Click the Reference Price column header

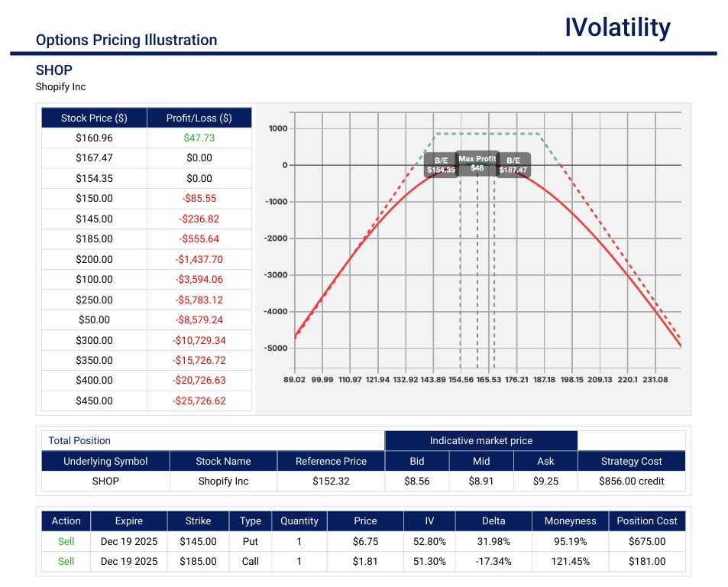(x=331, y=461)
